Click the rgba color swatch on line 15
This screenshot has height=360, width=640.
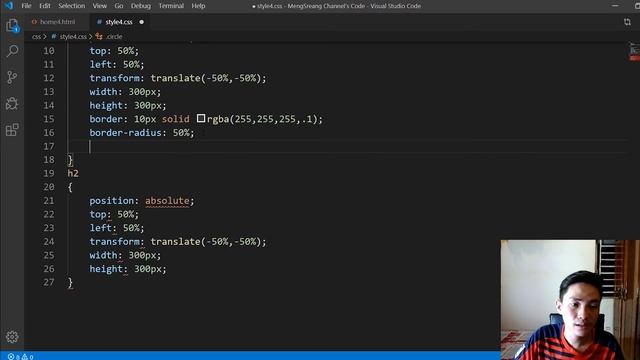201,118
